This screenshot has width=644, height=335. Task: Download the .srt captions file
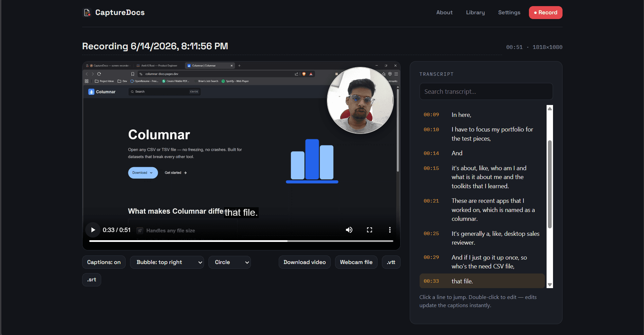pyautogui.click(x=92, y=280)
